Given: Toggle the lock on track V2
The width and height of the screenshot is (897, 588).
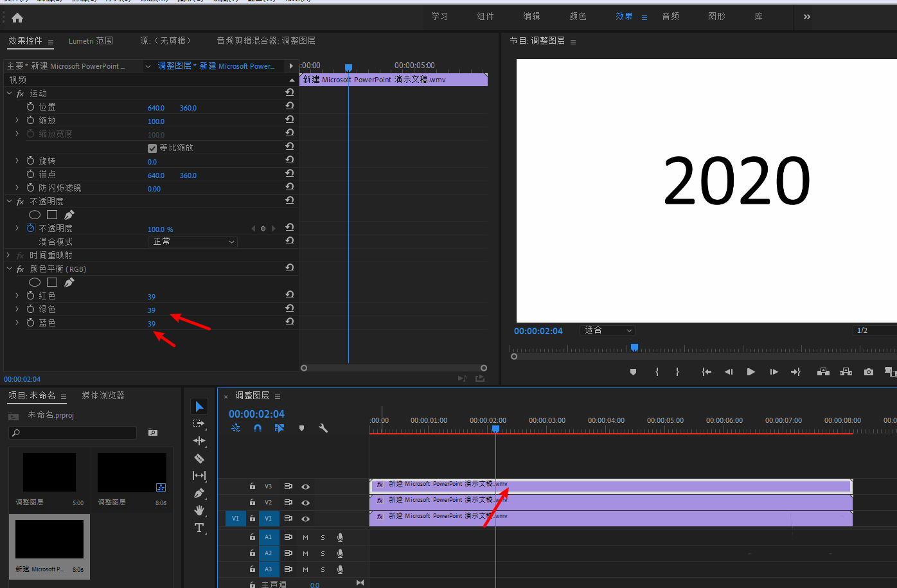Looking at the screenshot, I should coord(253,503).
